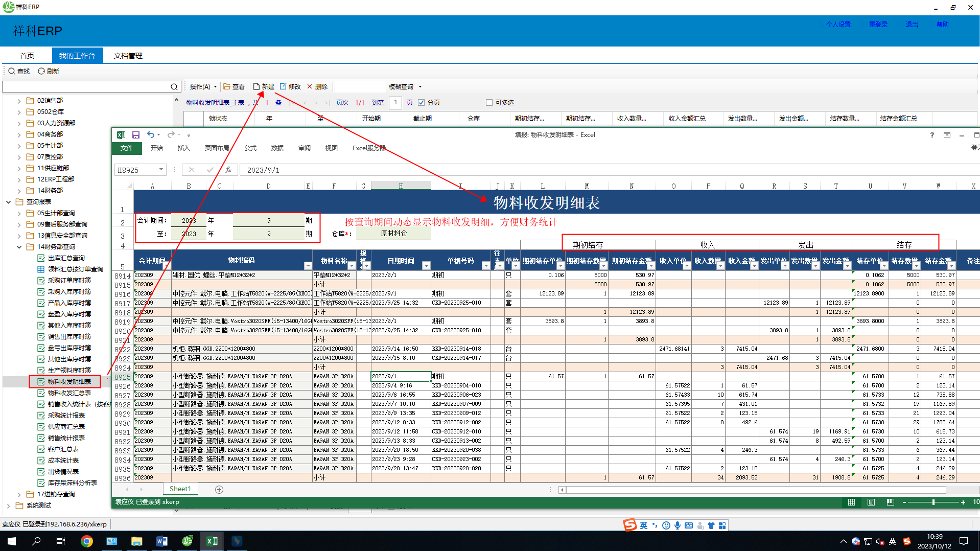This screenshot has height=551, width=980.
Task: Click the 重登录 link
Action: tap(878, 25)
